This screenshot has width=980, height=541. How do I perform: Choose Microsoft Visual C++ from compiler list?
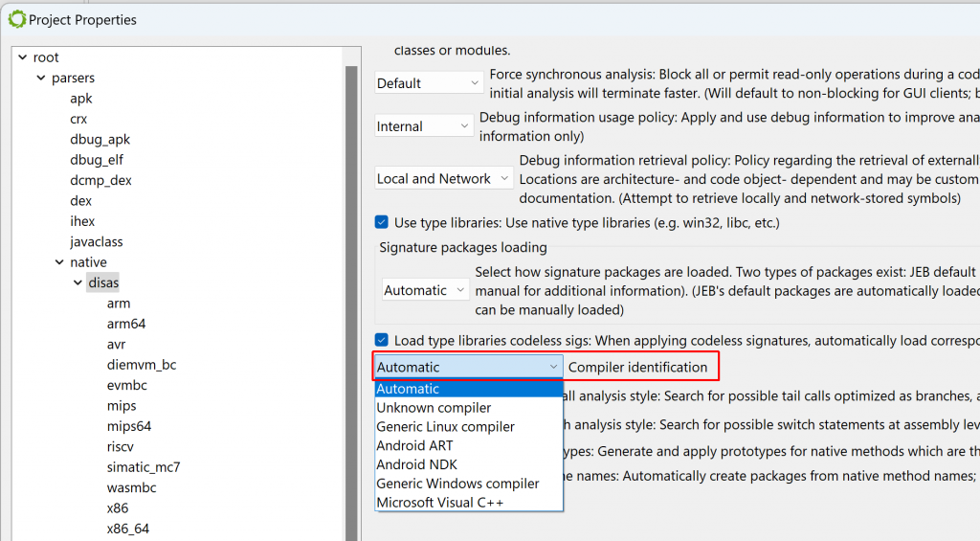coord(439,503)
